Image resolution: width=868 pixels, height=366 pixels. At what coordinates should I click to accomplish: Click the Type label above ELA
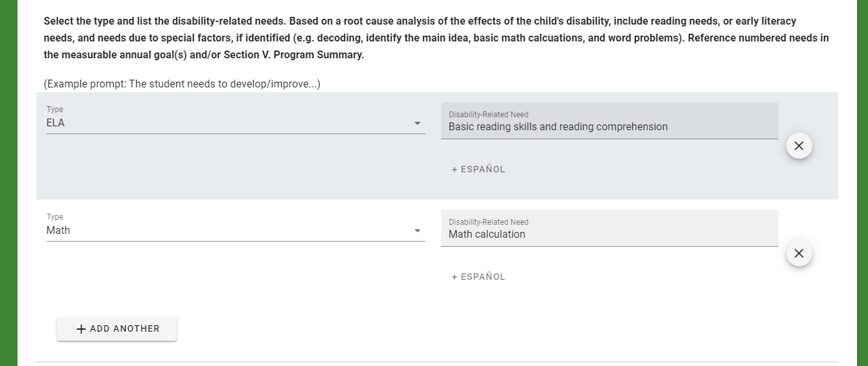point(55,109)
